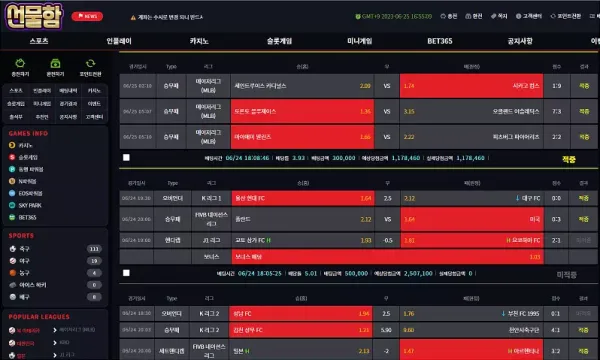Click the expected payout 2,507,100
The width and height of the screenshot is (600, 360).
[x=418, y=274]
